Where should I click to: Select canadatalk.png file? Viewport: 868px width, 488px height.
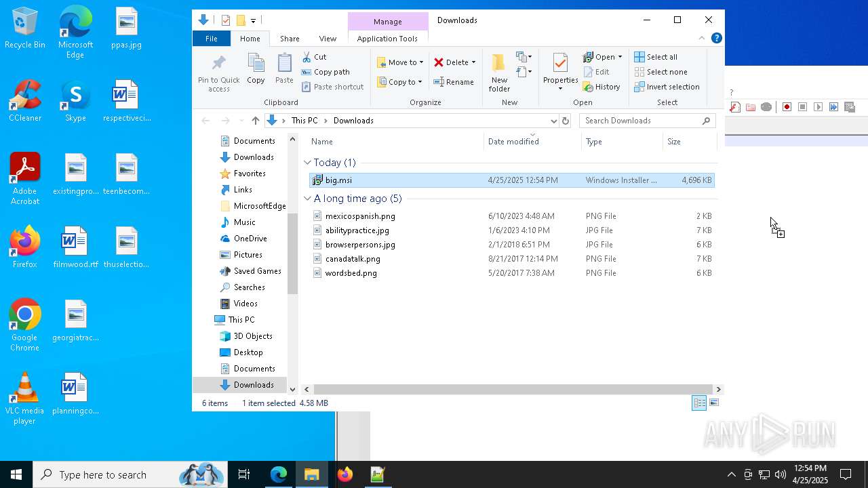[511, 259]
